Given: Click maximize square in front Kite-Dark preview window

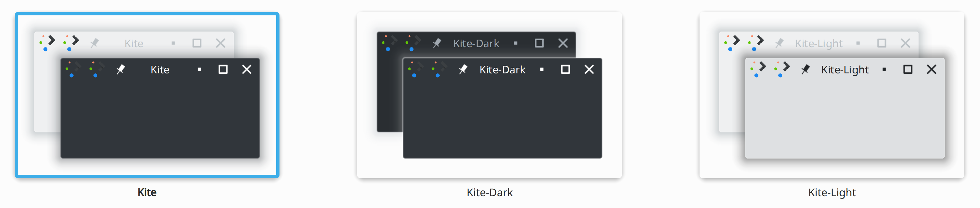Looking at the screenshot, I should pos(565,69).
